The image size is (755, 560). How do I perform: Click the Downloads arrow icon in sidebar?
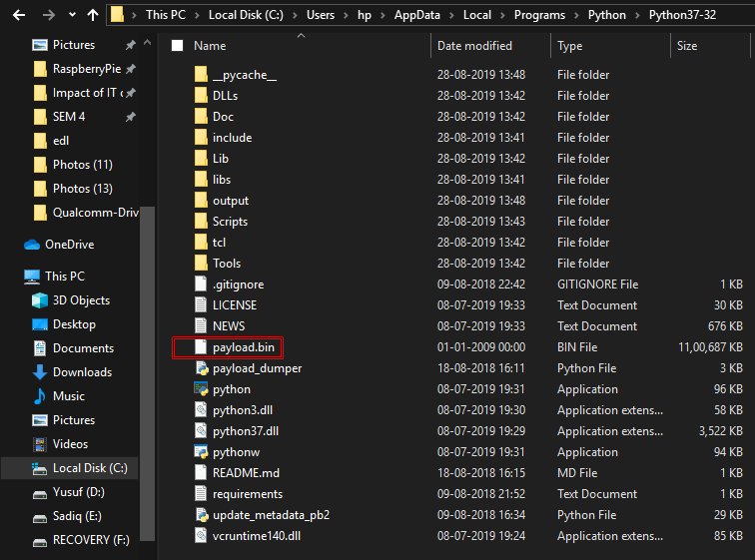(x=40, y=372)
